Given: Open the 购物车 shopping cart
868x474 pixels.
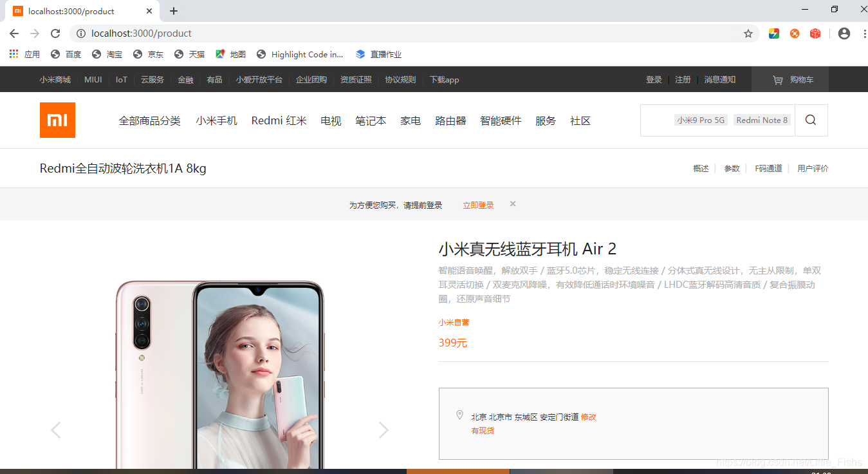Looking at the screenshot, I should tap(790, 79).
